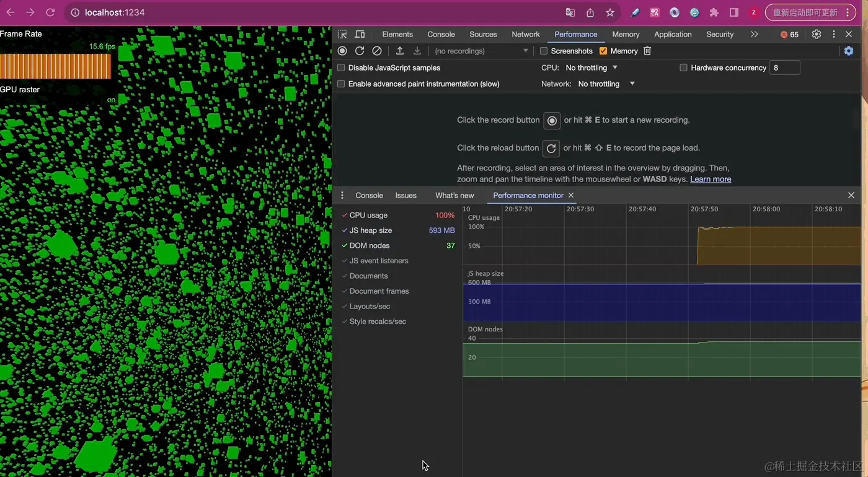This screenshot has height=477, width=868.
Task: Toggle the blue capture settings gear
Action: pyautogui.click(x=849, y=51)
